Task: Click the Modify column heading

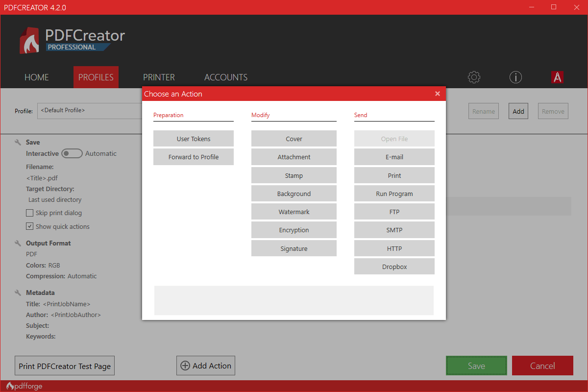Action: [261, 115]
